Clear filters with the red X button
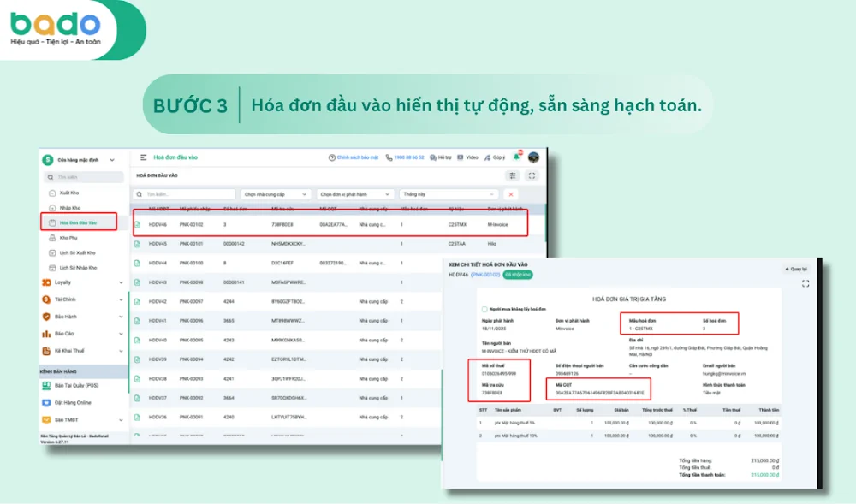 (x=511, y=194)
